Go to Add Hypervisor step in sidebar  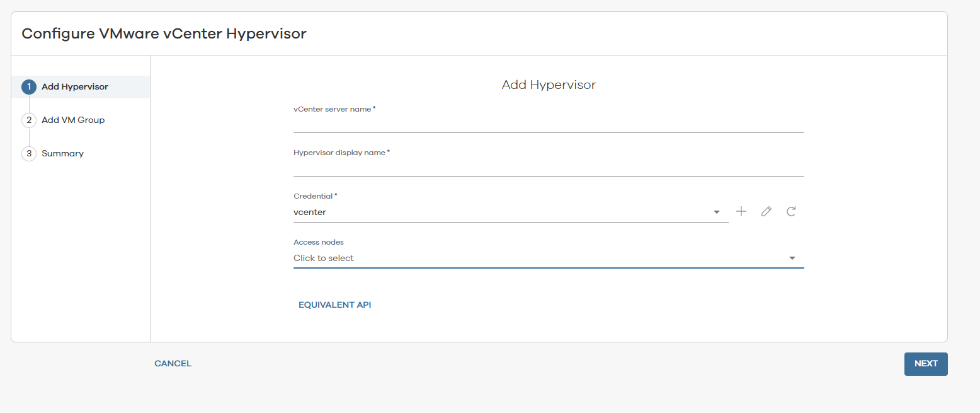(75, 87)
